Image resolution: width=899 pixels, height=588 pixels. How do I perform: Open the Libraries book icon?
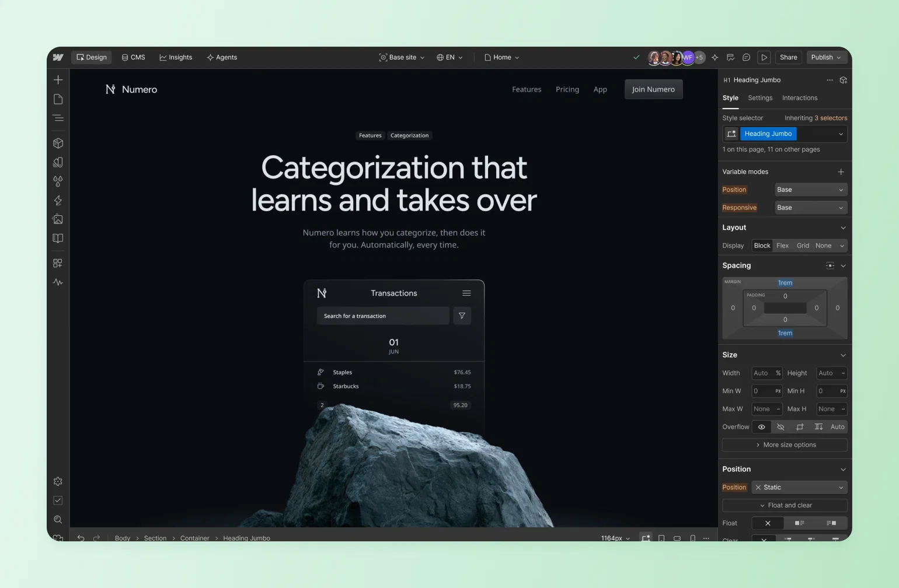point(58,238)
